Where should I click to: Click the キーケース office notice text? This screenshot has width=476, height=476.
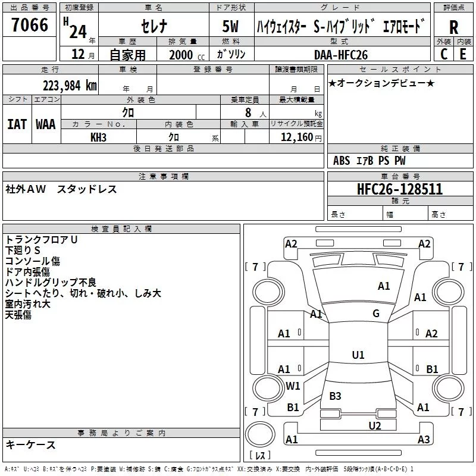(31, 445)
